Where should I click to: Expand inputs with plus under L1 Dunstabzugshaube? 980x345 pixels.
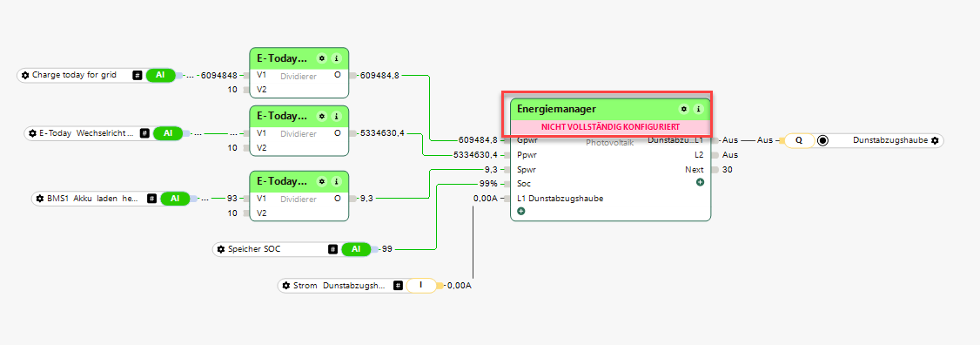[520, 212]
